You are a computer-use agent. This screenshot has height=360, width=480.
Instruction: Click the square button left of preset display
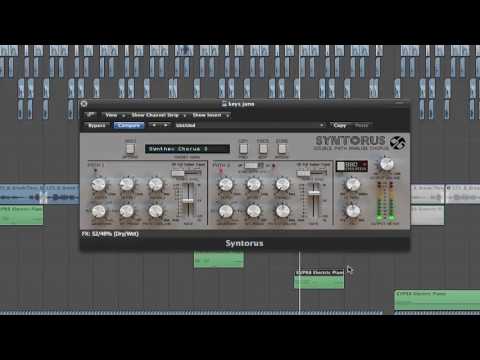click(130, 149)
